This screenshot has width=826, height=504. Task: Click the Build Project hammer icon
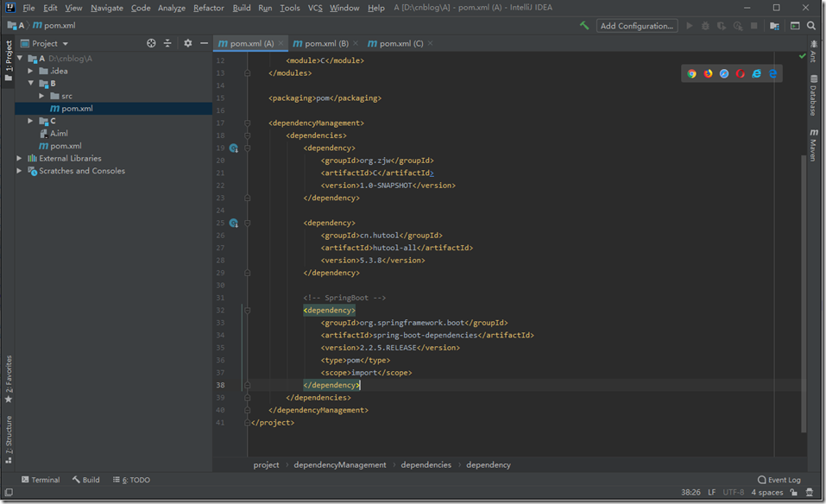[584, 25]
